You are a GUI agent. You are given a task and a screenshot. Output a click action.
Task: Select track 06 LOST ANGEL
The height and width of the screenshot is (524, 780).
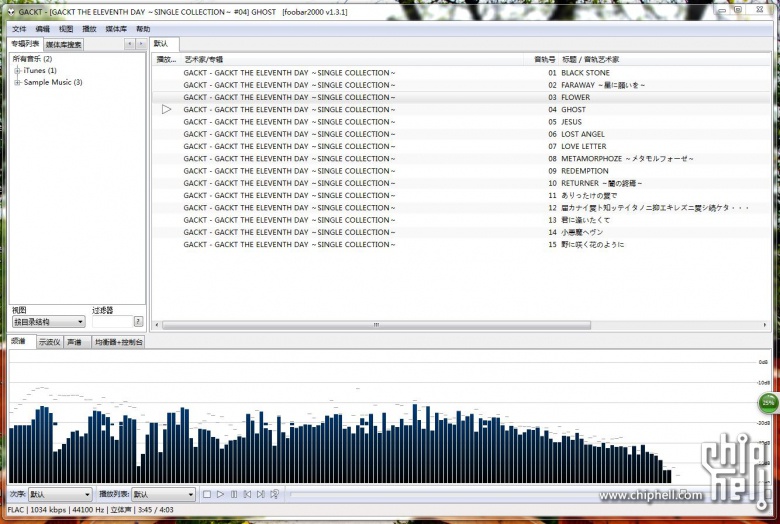[x=461, y=134]
